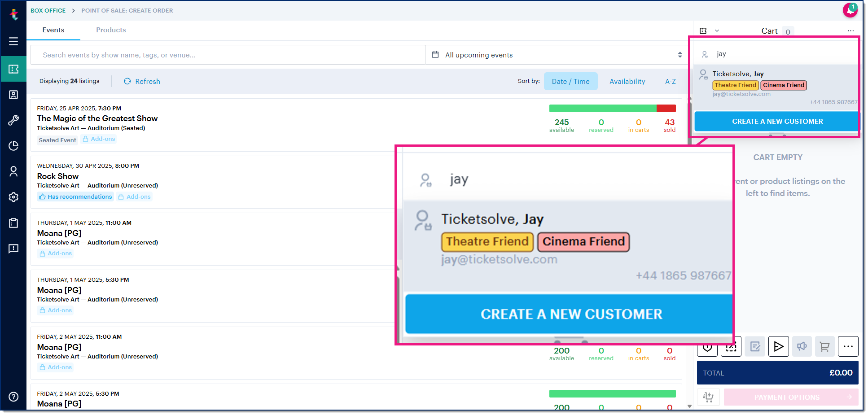Screen dimensions: 868x415
Task: Click Add-ons on Moana Friday 11:00 AM
Action: point(56,367)
